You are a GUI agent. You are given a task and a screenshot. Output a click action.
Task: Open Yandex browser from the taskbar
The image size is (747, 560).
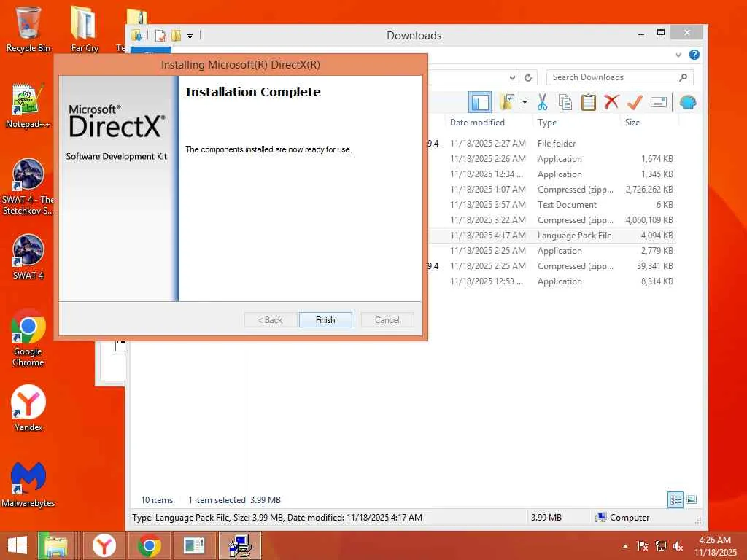point(104,545)
